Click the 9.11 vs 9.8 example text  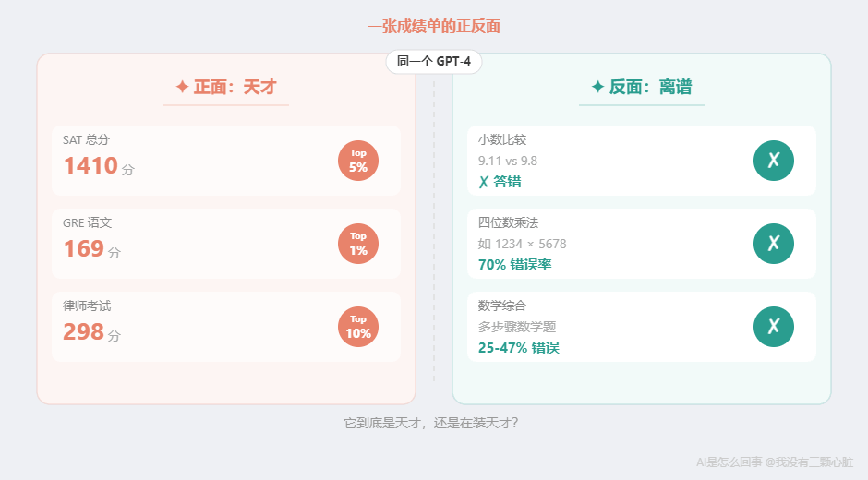(508, 161)
